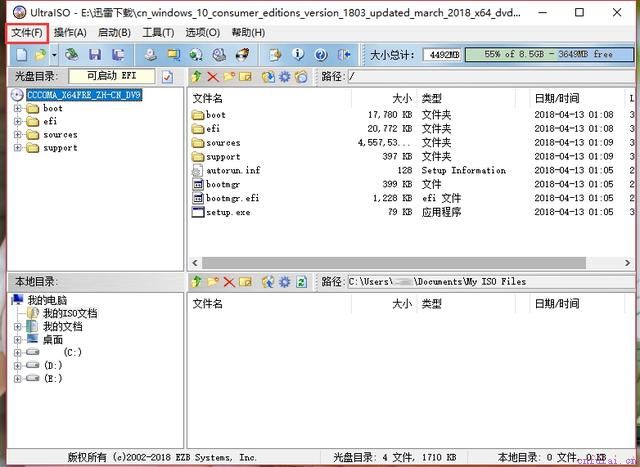This screenshot has height=467, width=640.
Task: Click gear Properties icon in the disc image toolbar
Action: pos(284,76)
